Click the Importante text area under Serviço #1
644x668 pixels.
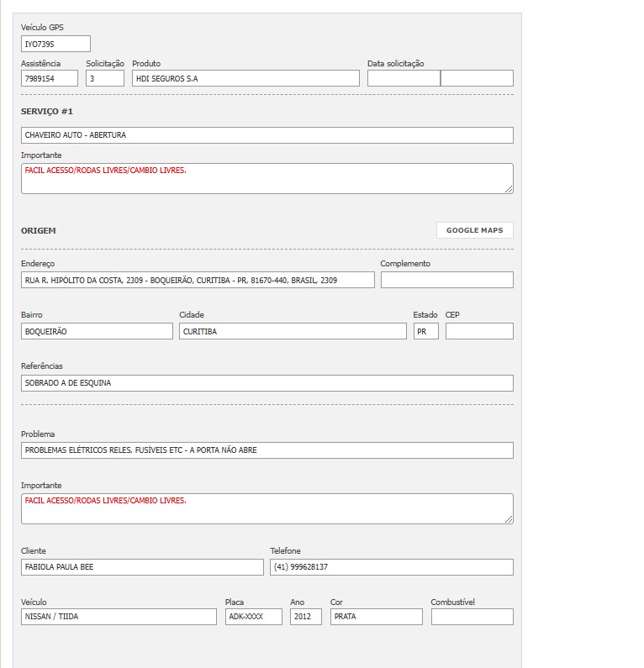[x=267, y=178]
